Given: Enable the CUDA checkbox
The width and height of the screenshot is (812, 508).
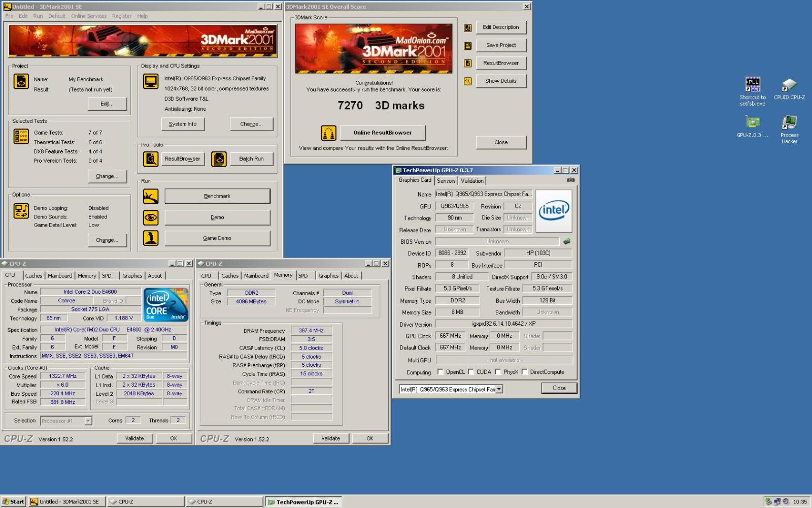Looking at the screenshot, I should click(x=471, y=372).
